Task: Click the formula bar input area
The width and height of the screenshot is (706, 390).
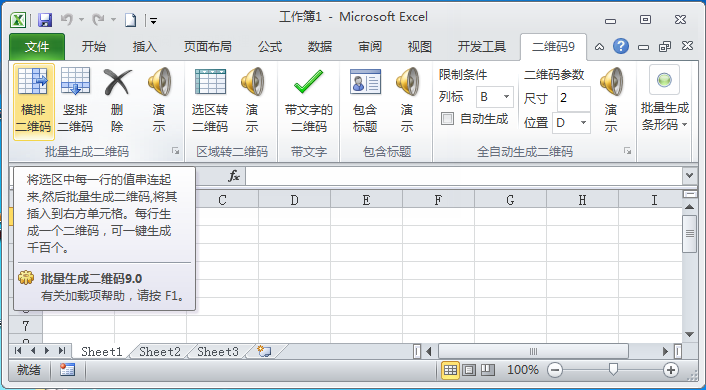Action: (464, 176)
